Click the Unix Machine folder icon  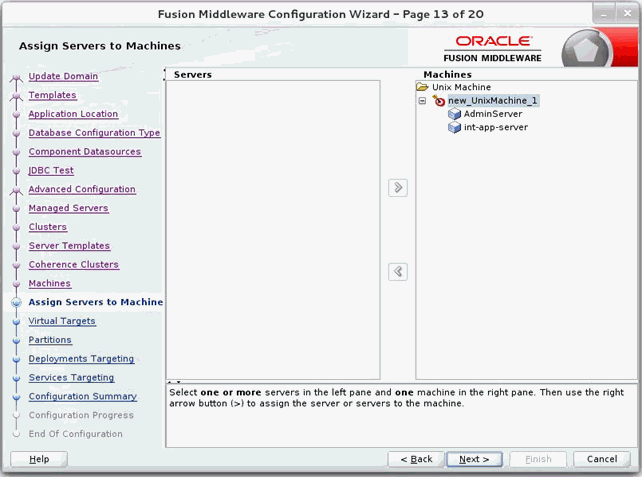pyautogui.click(x=422, y=87)
